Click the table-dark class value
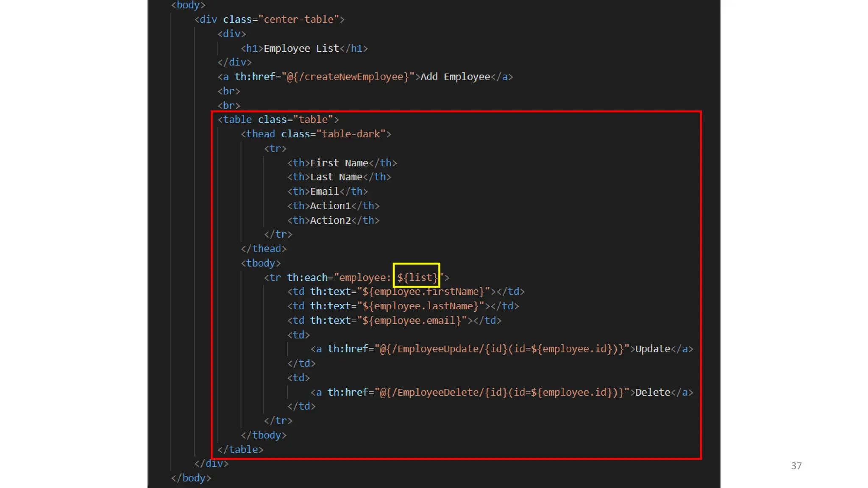 pos(351,134)
